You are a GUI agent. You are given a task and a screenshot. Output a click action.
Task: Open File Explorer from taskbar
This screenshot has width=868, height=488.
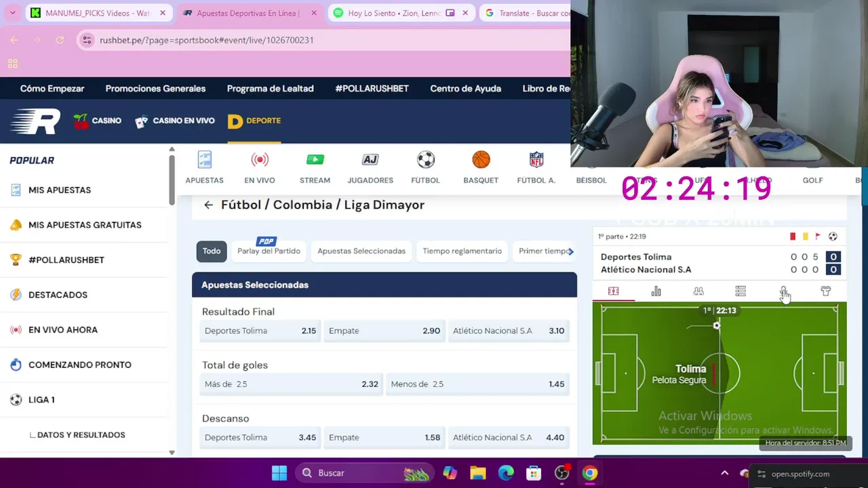click(477, 473)
